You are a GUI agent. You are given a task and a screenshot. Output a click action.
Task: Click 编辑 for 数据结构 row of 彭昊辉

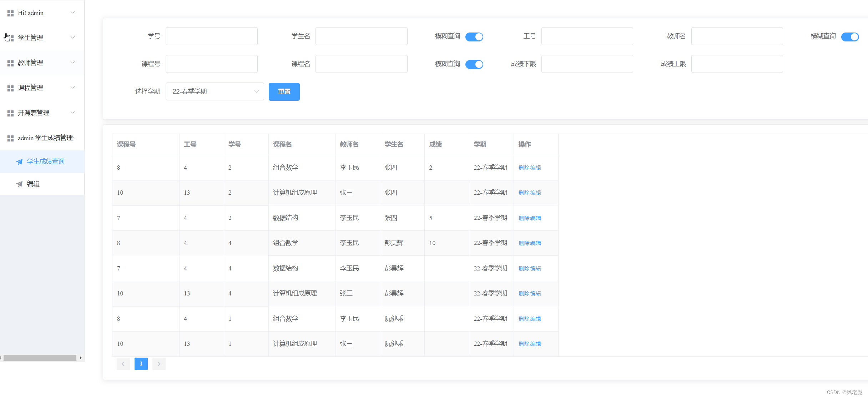point(536,269)
